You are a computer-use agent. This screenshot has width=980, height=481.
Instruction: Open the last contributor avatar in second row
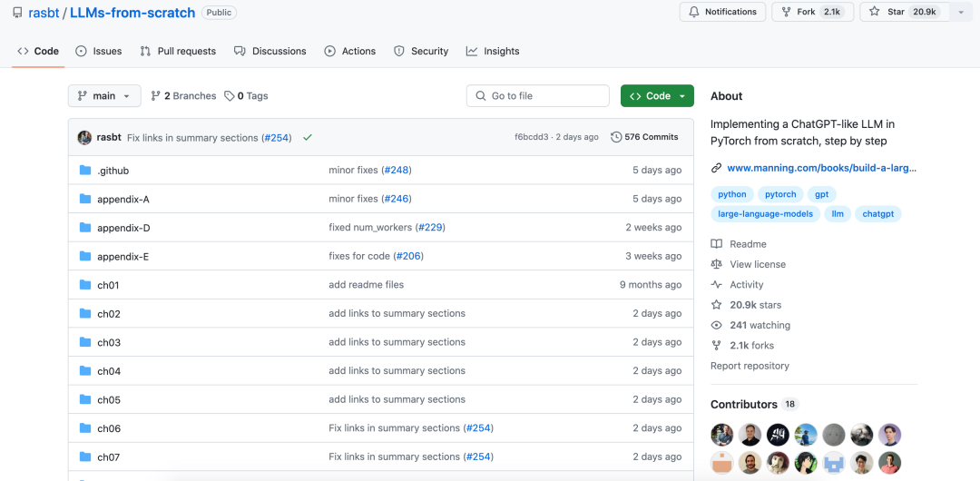[x=890, y=463]
